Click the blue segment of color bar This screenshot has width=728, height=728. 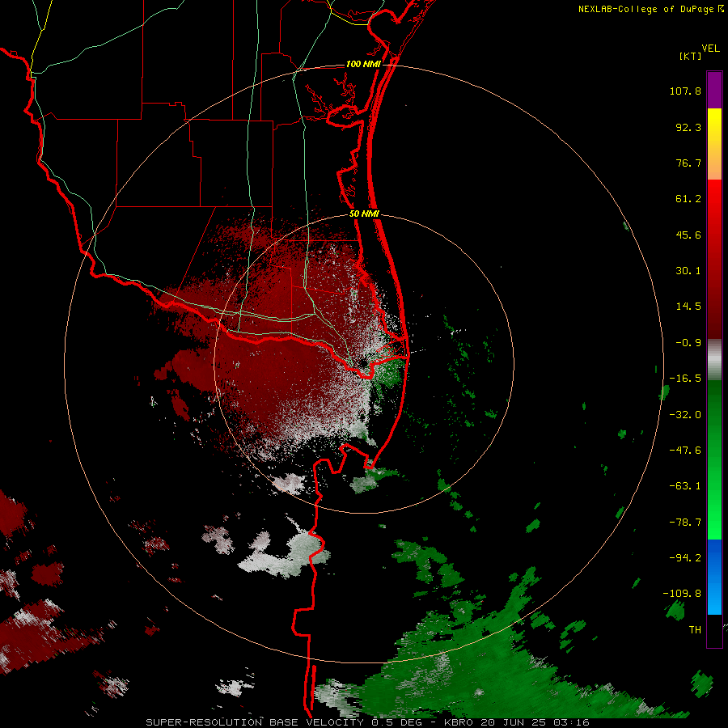point(714,577)
